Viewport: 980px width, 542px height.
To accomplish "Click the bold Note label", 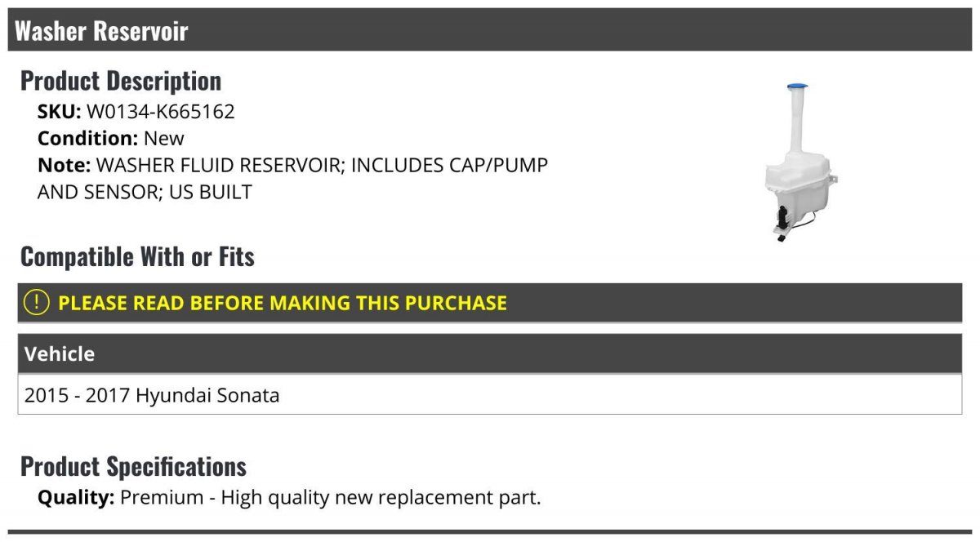I will pos(64,165).
